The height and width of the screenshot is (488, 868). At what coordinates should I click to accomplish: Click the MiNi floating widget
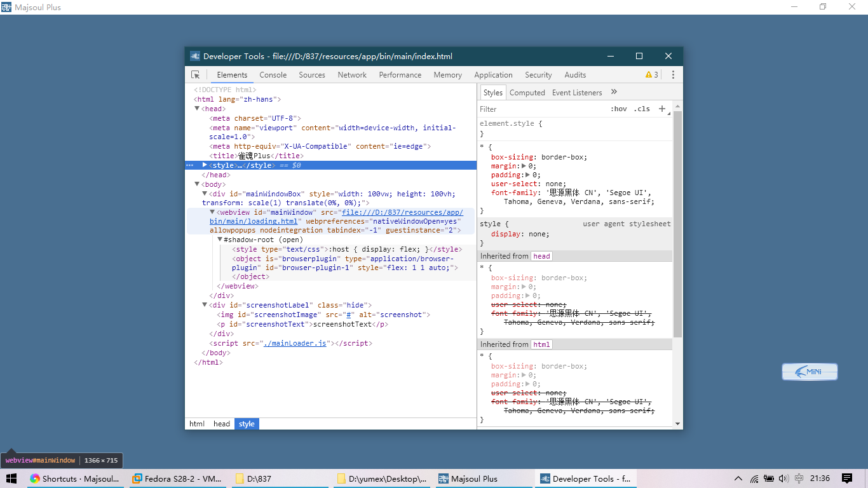coord(810,372)
